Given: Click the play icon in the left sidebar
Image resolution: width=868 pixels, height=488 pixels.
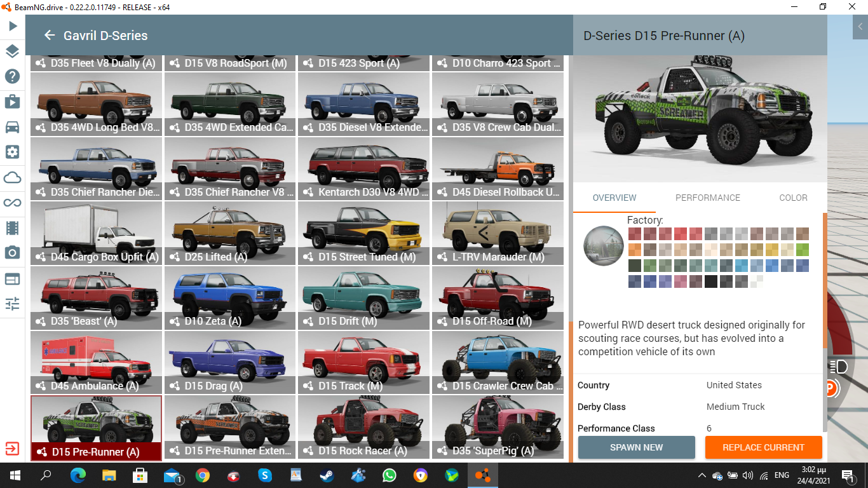Looking at the screenshot, I should coord(13,26).
